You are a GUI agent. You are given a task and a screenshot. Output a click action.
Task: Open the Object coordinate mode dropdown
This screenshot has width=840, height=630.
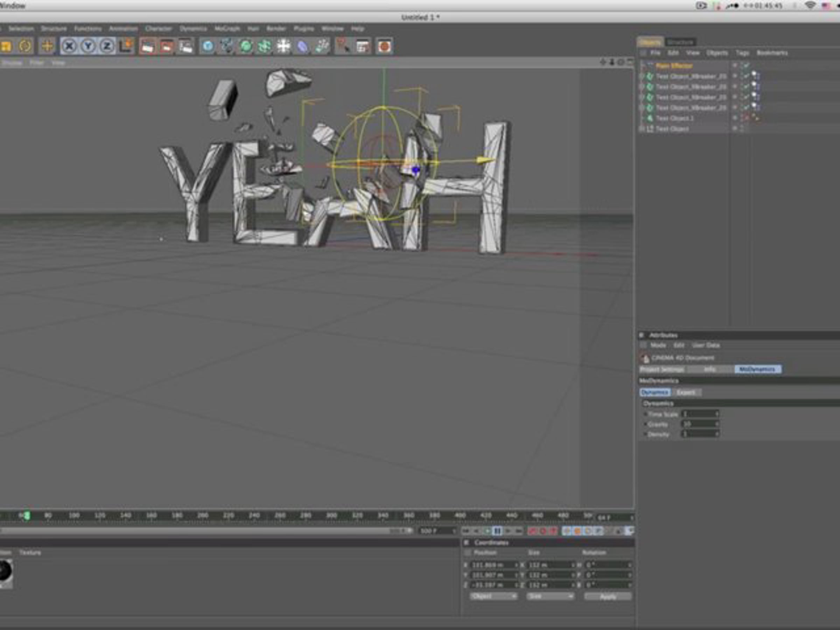493,596
